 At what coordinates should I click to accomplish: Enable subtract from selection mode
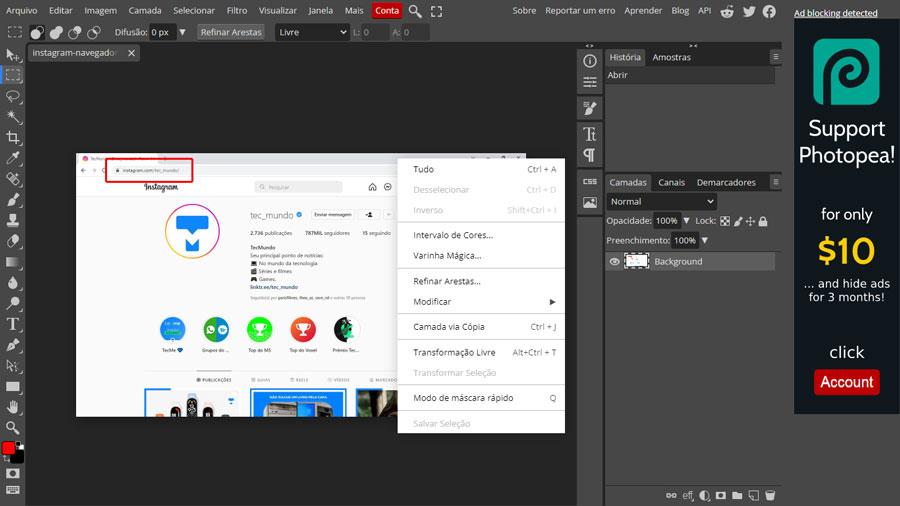[x=75, y=33]
